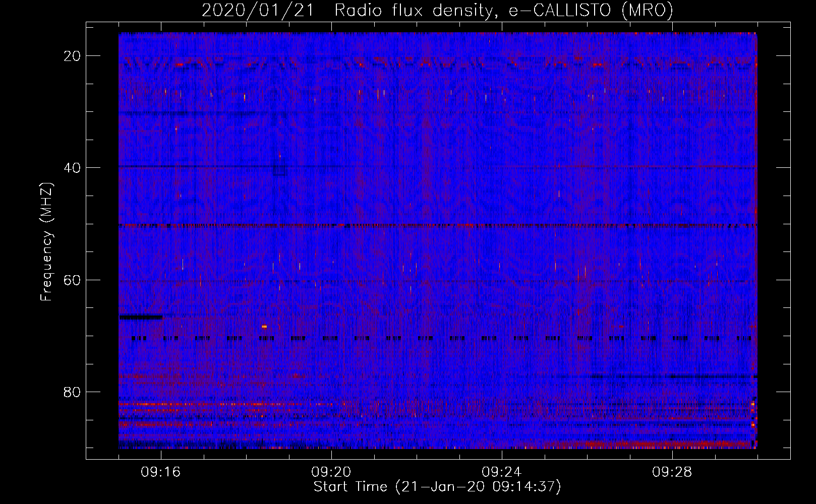Click the solid black bar near 67 MHz
The image size is (816, 504).
[x=141, y=317]
